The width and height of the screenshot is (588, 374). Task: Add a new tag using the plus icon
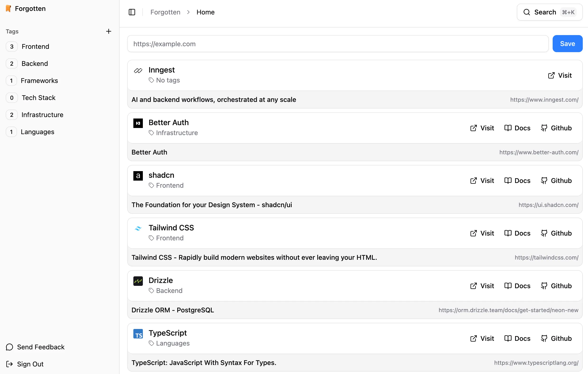point(109,31)
